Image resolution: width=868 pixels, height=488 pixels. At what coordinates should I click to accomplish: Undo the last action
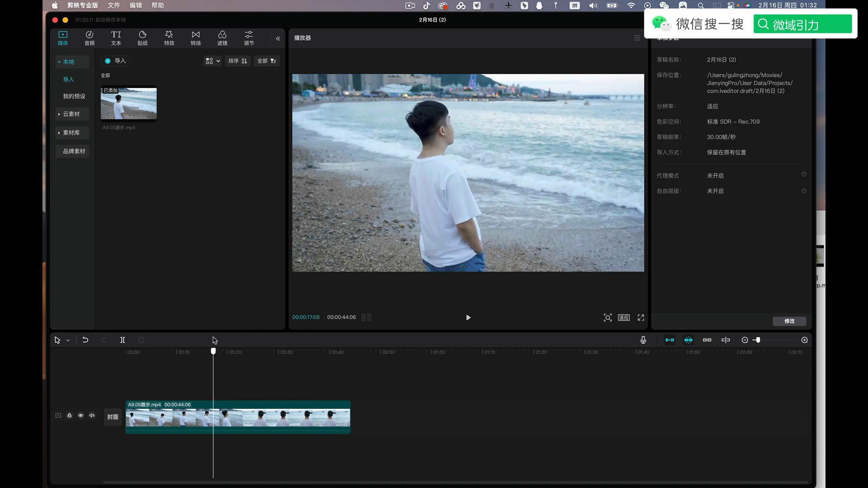85,340
